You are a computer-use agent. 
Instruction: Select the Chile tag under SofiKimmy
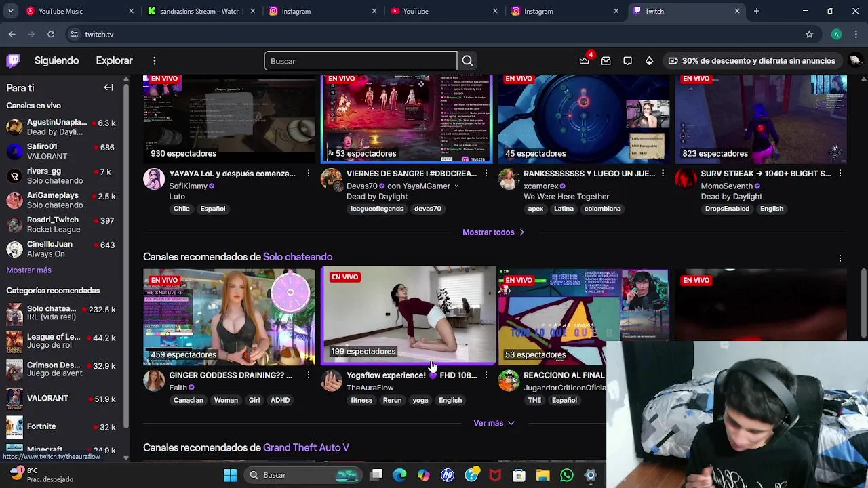click(181, 209)
